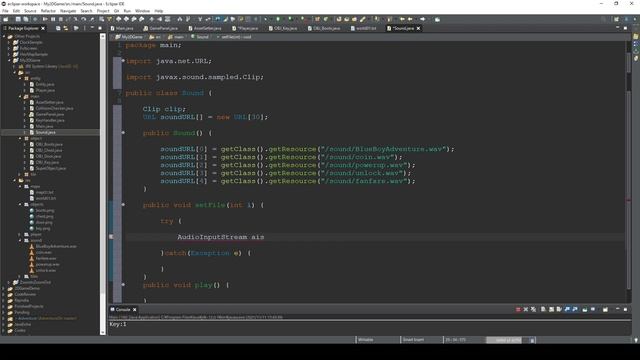Collapse the object package
Viewport: 640px width, 360px height.
click(20, 138)
